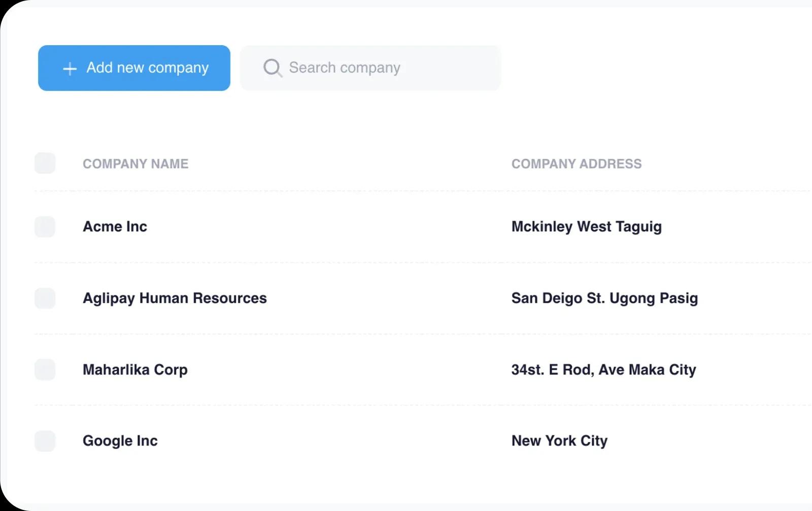Screen dimensions: 812x511
Task: Click the 34st. E Rod, Ave Maka City address
Action: click(603, 369)
